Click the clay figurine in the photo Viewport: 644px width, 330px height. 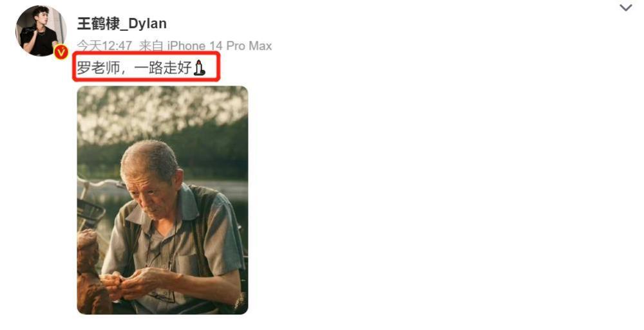(91, 271)
